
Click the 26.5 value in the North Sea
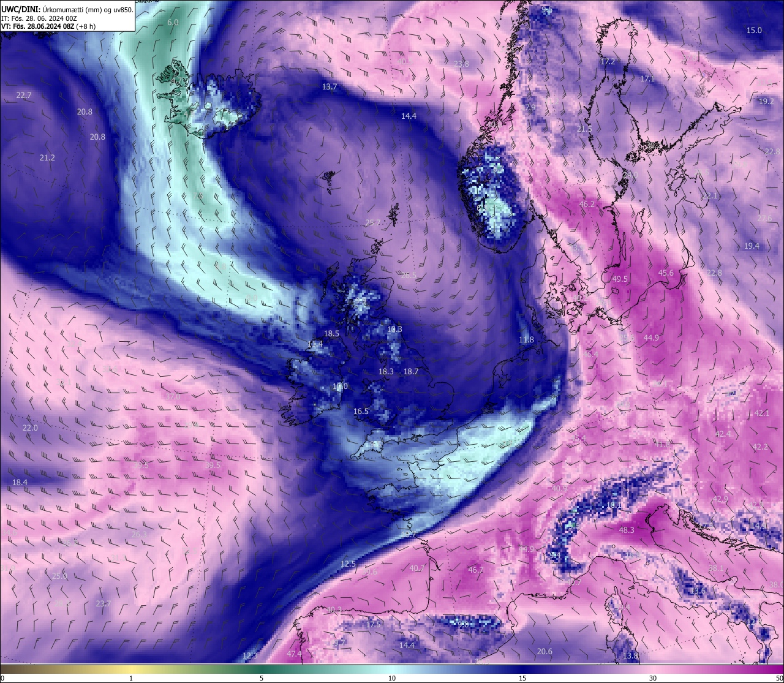(408, 276)
